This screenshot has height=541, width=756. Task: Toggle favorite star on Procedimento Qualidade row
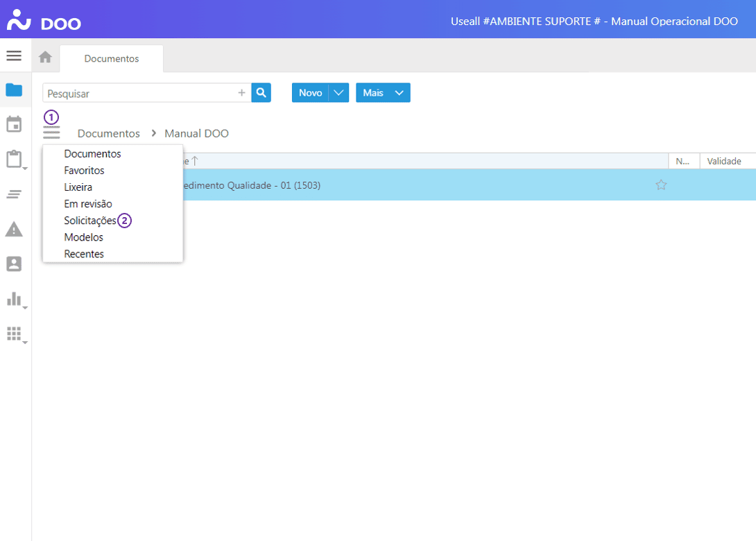click(661, 185)
